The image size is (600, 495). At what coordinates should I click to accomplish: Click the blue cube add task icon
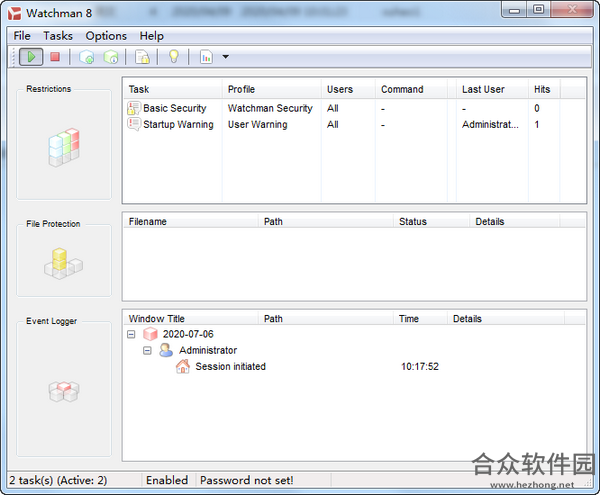pyautogui.click(x=87, y=57)
